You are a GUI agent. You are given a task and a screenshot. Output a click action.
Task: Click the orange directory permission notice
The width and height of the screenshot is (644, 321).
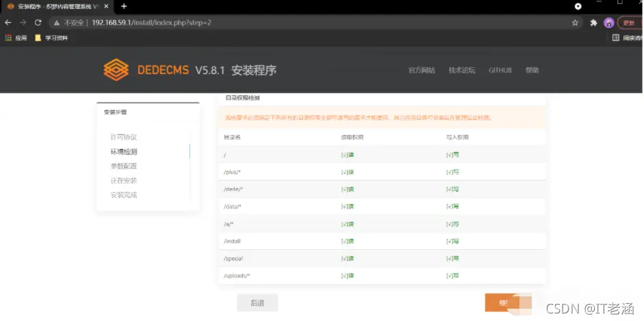click(x=382, y=118)
